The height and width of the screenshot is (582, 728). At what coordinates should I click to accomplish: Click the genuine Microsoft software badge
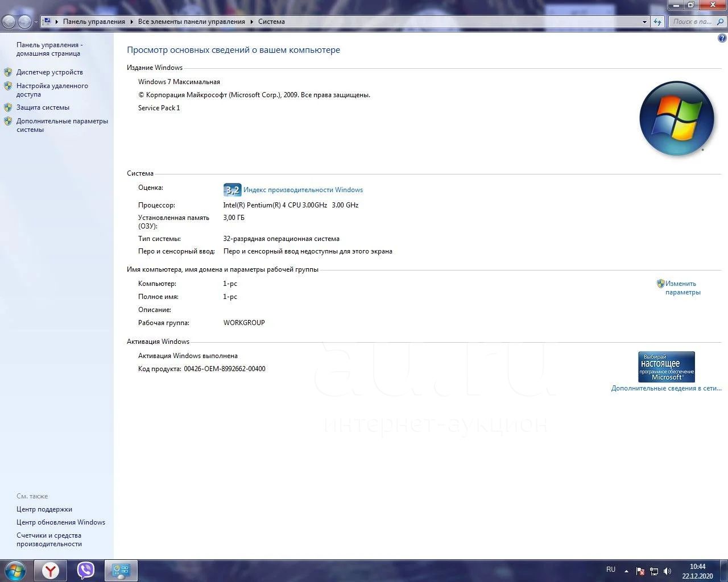click(x=667, y=367)
